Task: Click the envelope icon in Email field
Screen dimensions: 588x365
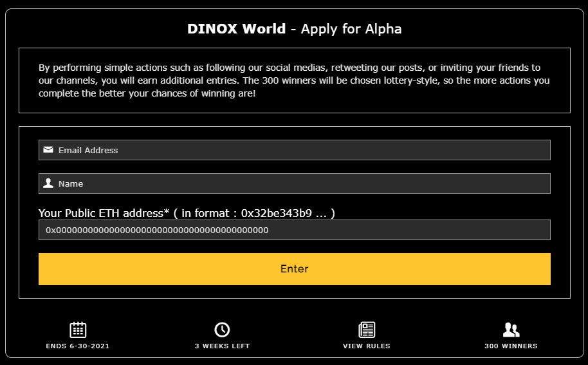Action: 48,150
